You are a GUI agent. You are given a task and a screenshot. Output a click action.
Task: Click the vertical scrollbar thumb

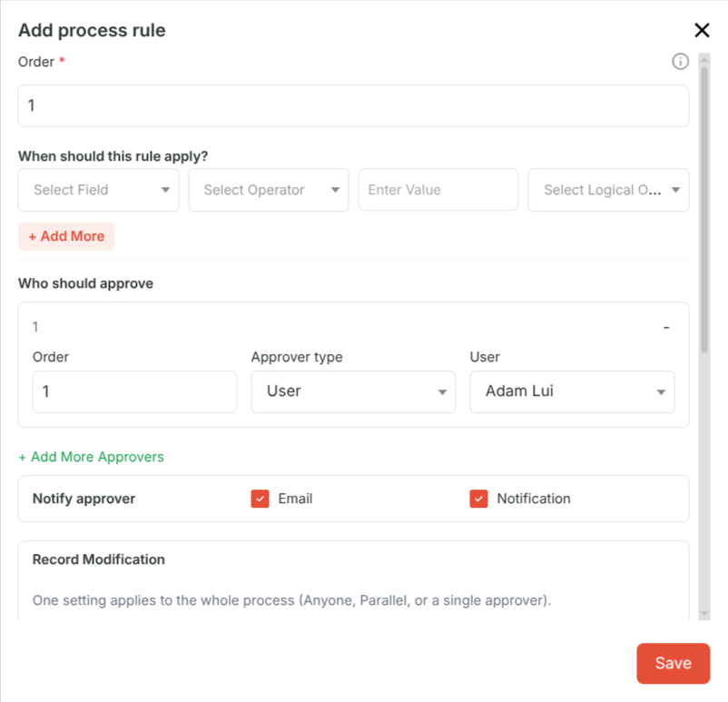704,209
